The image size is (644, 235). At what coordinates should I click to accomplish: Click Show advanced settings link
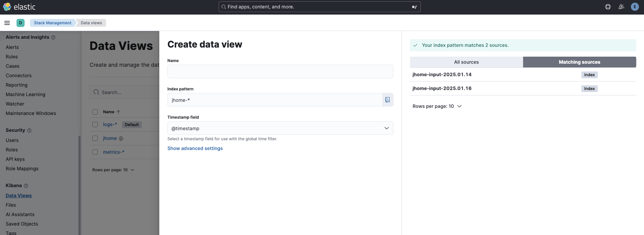[x=195, y=148]
